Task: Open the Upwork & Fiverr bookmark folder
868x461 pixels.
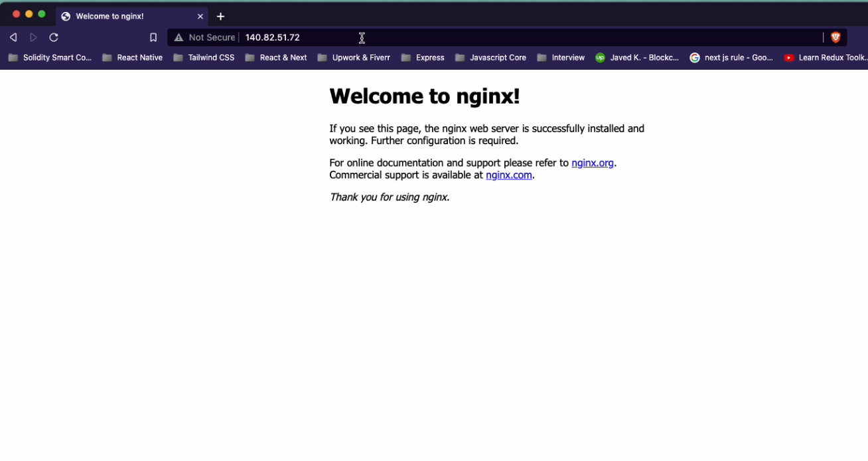Action: click(354, 58)
